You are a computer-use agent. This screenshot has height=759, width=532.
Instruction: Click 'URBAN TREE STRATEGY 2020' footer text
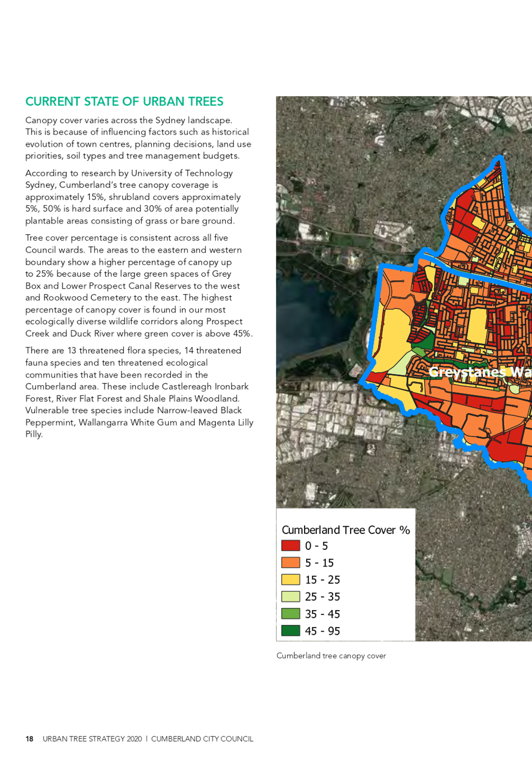92,739
